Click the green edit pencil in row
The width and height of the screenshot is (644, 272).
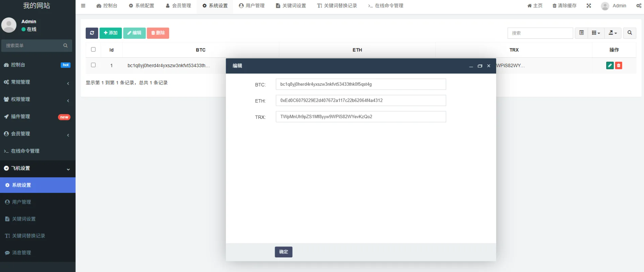[x=610, y=65]
